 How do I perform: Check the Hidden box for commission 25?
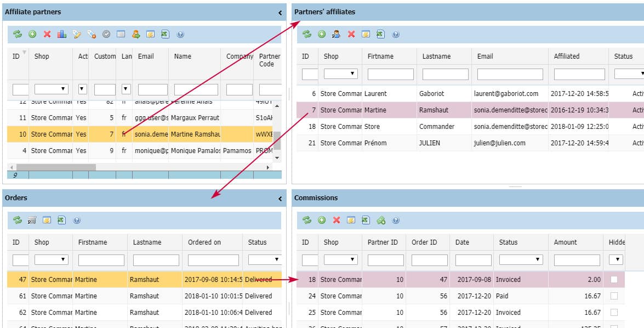click(614, 313)
